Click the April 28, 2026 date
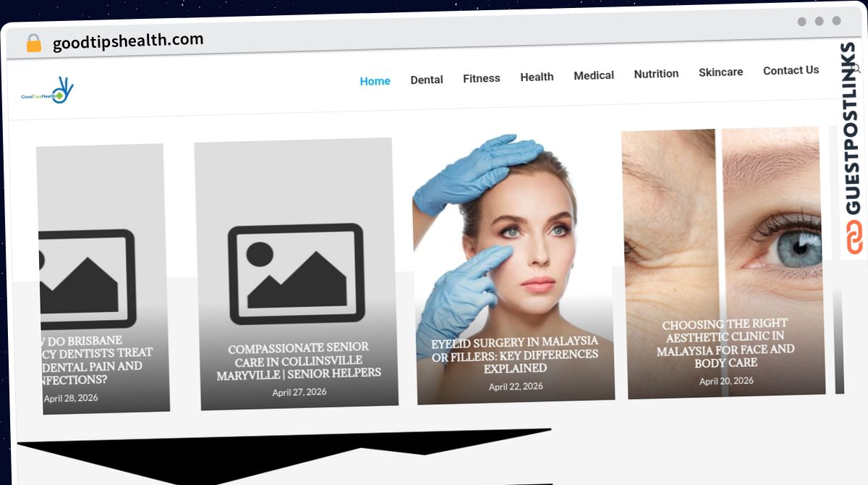Image resolution: width=868 pixels, height=485 pixels. click(71, 398)
